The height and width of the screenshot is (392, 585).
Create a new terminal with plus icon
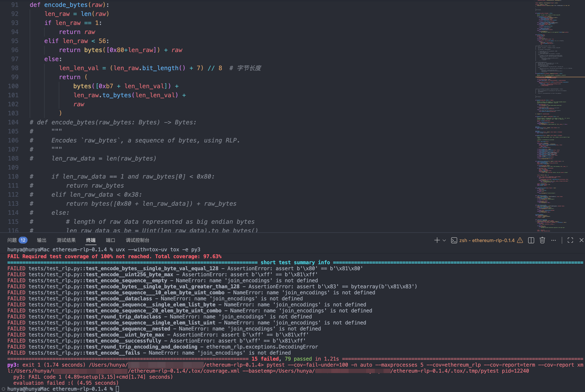(437, 240)
